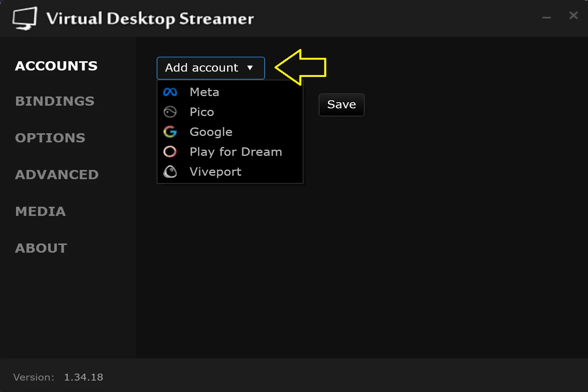
Task: Go to the Options section
Action: (x=50, y=138)
